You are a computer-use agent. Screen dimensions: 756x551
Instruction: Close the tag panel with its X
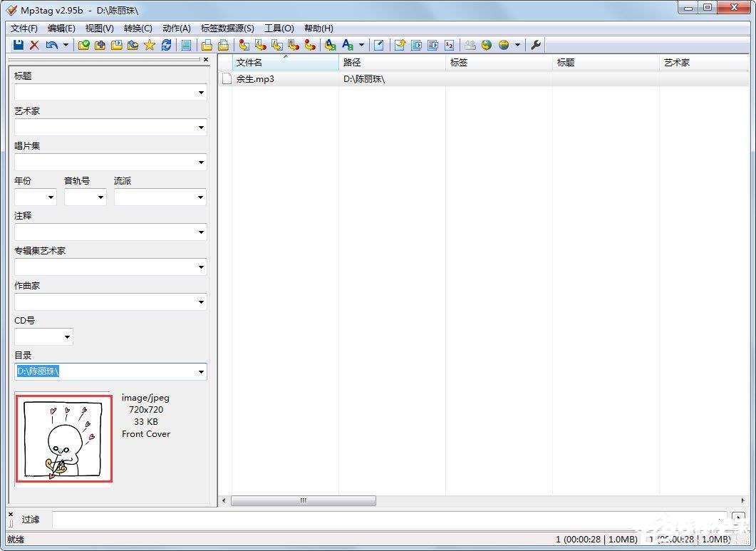click(206, 59)
